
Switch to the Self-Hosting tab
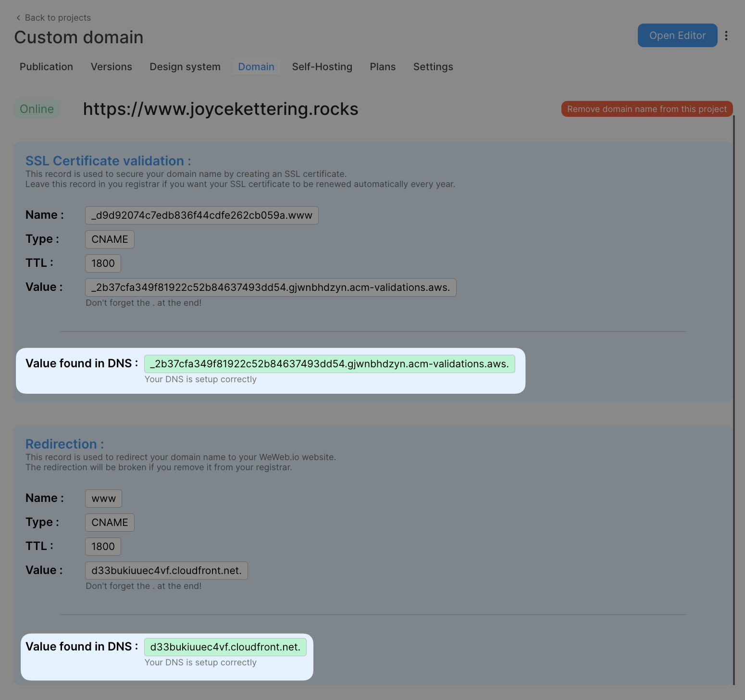click(322, 67)
